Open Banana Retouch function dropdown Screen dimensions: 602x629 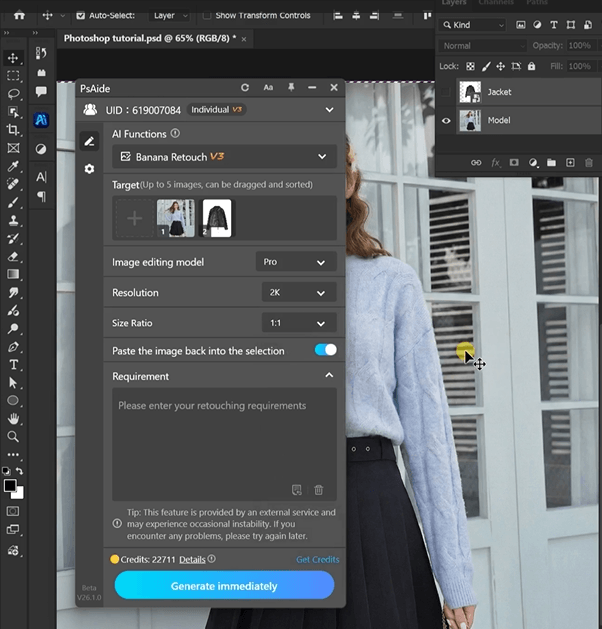coord(224,156)
